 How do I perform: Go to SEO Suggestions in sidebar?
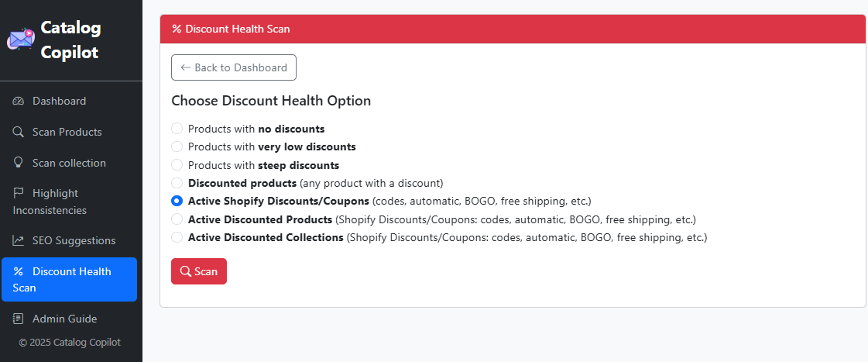(74, 241)
